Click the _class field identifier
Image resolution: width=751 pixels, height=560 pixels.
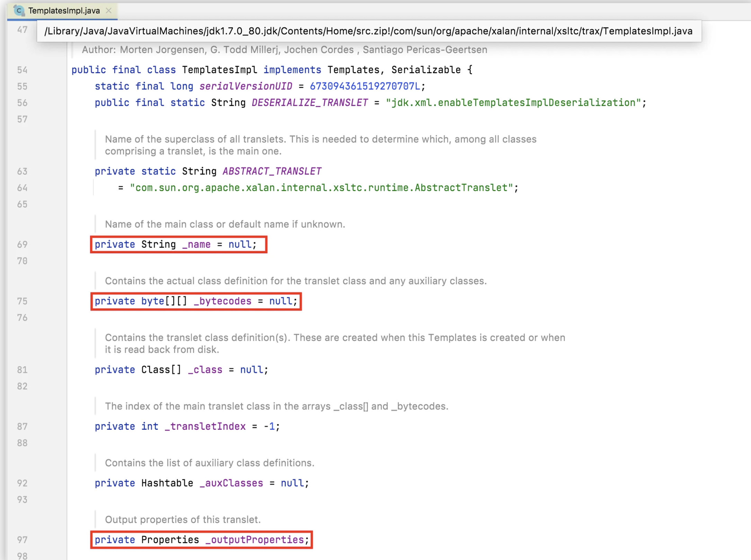click(x=205, y=370)
